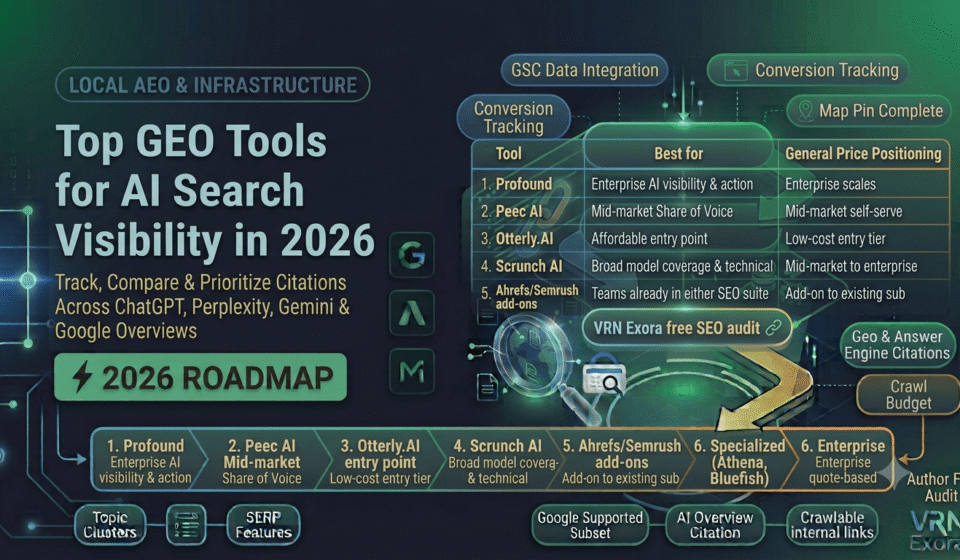
Task: Click the checklist icon between Topic Clusters and SERP Features
Action: pyautogui.click(x=186, y=525)
